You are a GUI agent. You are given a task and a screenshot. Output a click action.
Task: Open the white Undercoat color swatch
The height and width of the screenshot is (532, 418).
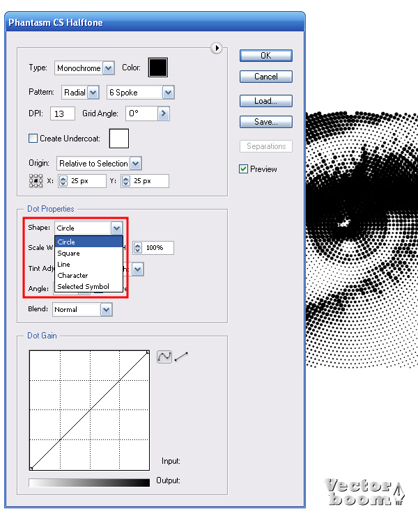click(119, 139)
